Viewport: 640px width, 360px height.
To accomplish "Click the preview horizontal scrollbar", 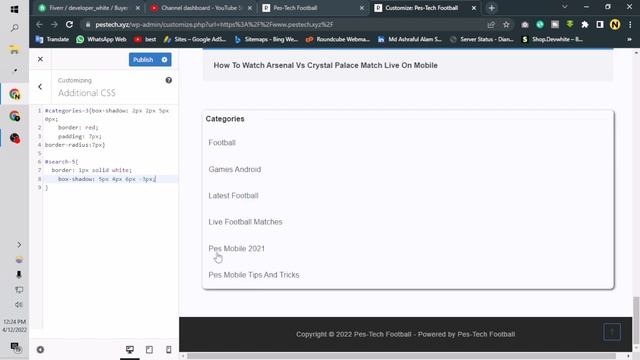I will (401, 356).
